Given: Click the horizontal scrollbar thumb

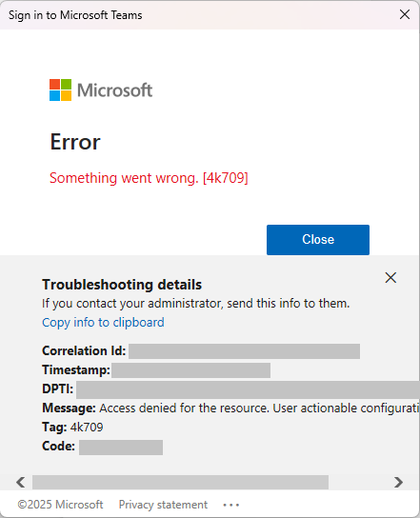Looking at the screenshot, I should point(180,483).
